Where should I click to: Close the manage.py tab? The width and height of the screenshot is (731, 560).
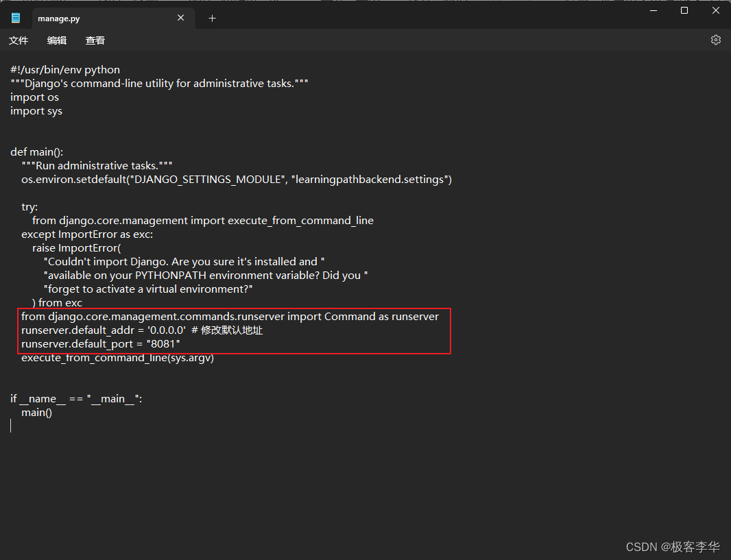coord(181,18)
